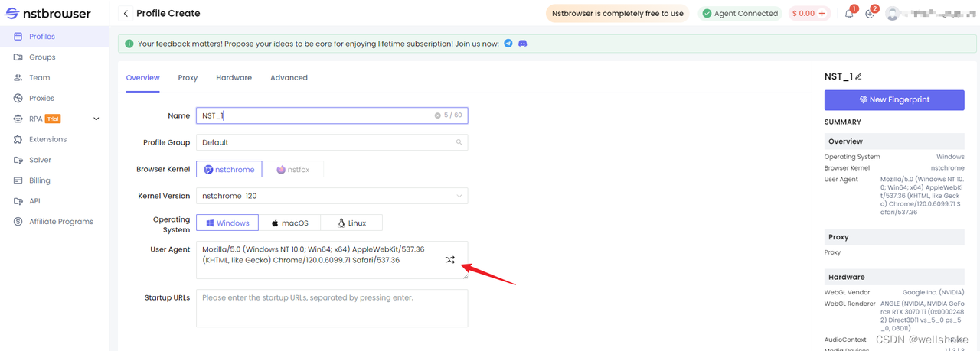The height and width of the screenshot is (351, 980).
Task: Click the Affiliate Programs dollar icon
Action: [18, 222]
